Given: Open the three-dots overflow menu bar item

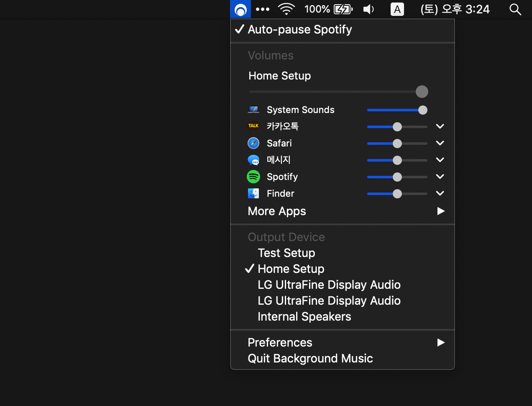Looking at the screenshot, I should 263,9.
